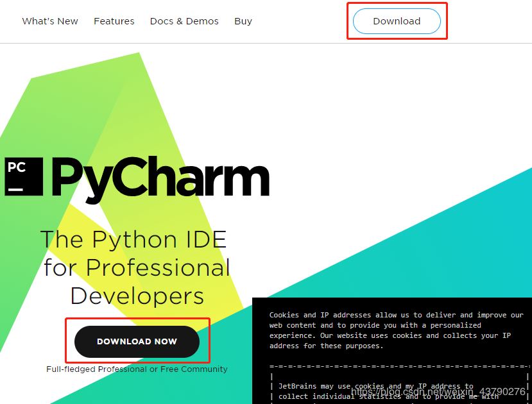Viewport: 532px width, 404px height.
Task: Click 'Full-fledged Professional or Free Community' caption
Action: 137,369
